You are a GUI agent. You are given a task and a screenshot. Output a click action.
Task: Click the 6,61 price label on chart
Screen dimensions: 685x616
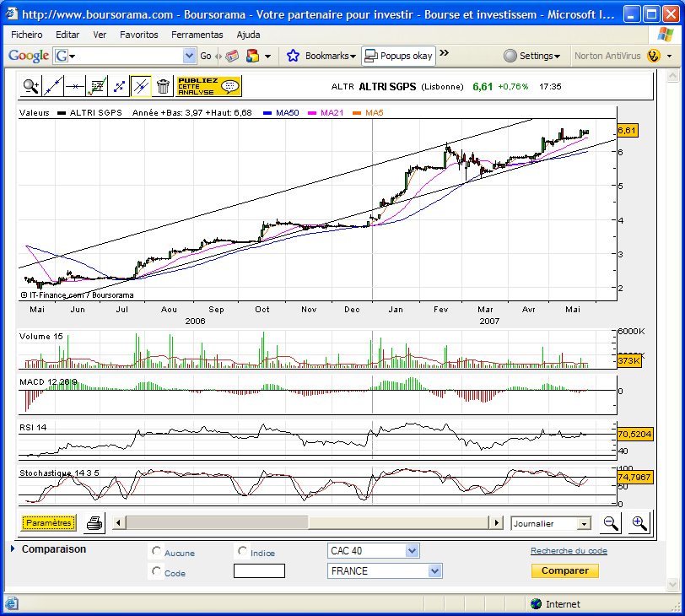pos(628,130)
